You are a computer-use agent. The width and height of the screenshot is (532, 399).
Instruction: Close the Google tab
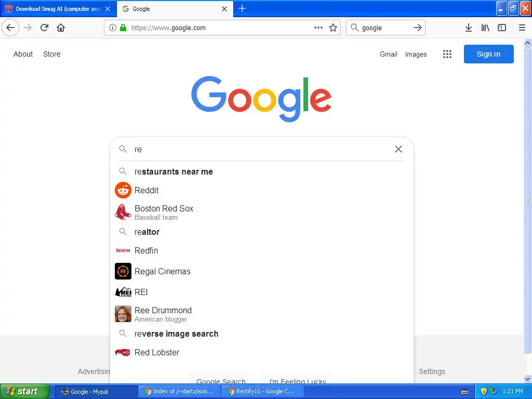click(x=224, y=9)
